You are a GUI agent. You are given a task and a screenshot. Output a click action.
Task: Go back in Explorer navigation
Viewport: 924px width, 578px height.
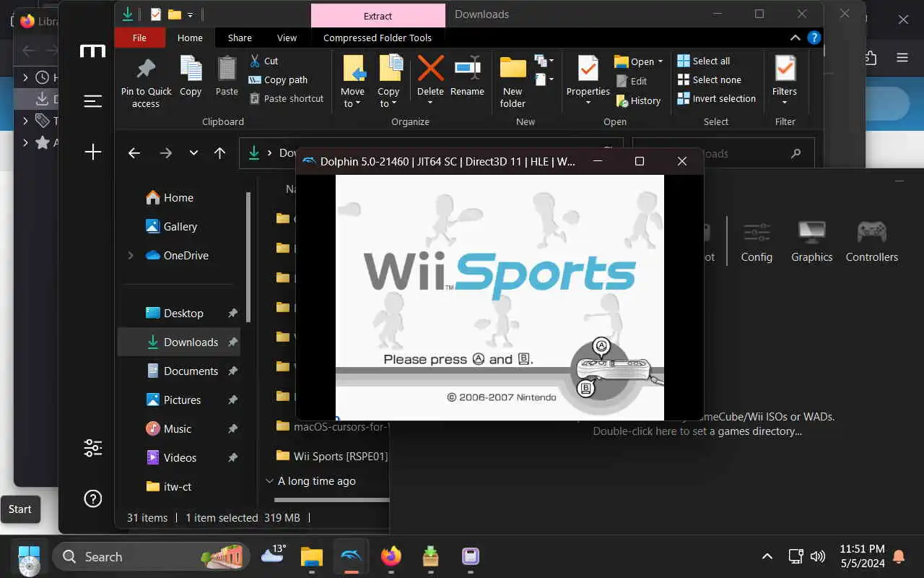(134, 152)
